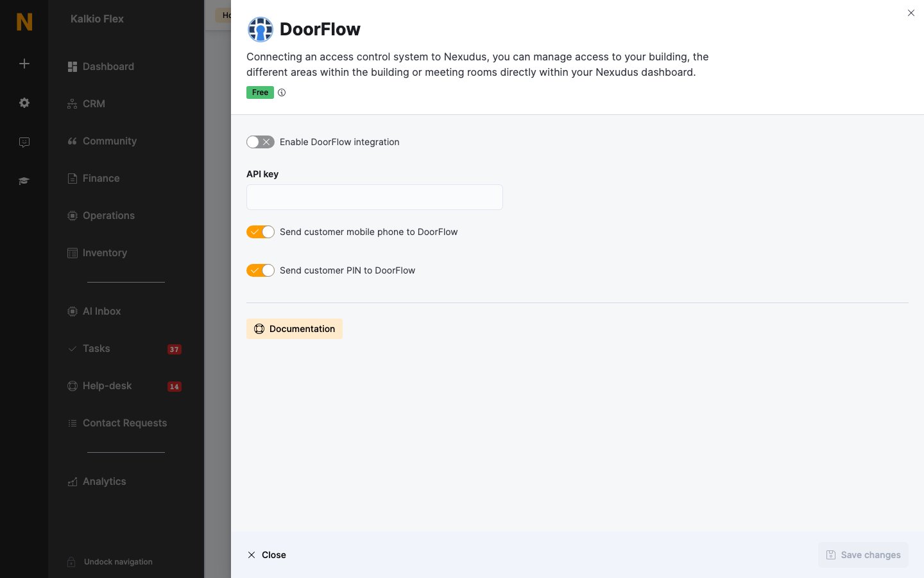Click the plus add icon in left rail
The image size is (924, 578).
tap(24, 64)
